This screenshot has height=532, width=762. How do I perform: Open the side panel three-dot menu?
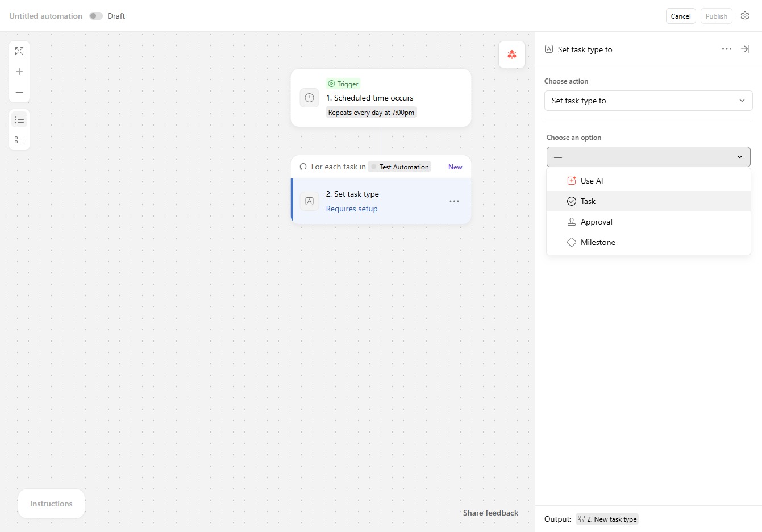click(727, 49)
